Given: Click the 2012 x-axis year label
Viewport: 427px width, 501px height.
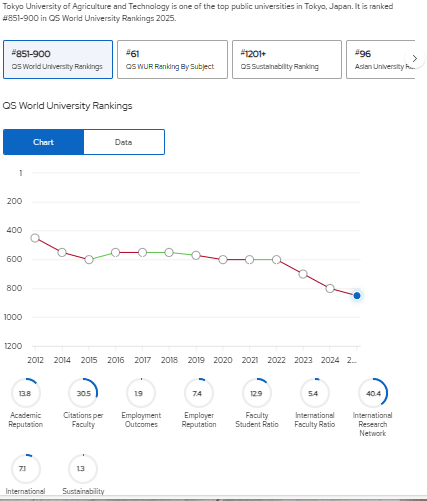Looking at the screenshot, I should pyautogui.click(x=35, y=360).
